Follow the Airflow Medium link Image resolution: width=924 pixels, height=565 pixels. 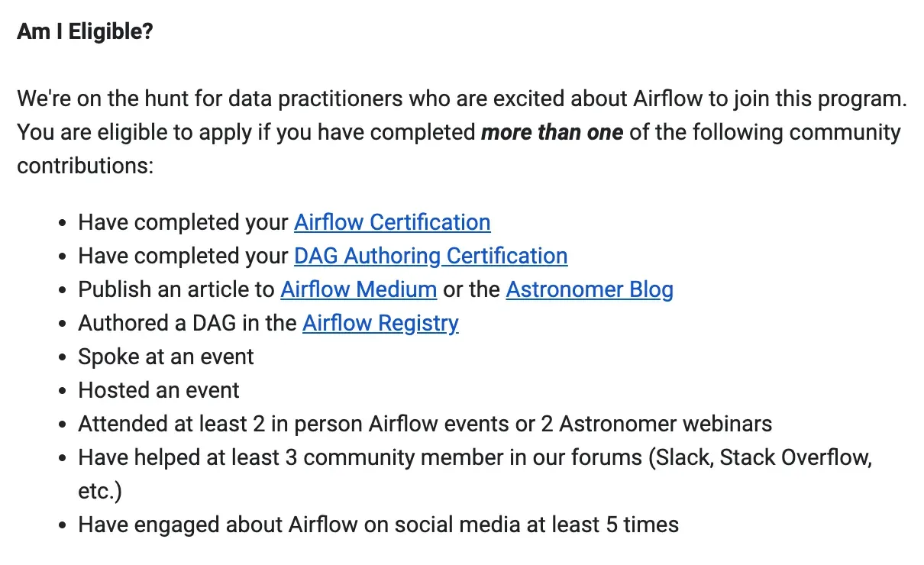point(358,289)
